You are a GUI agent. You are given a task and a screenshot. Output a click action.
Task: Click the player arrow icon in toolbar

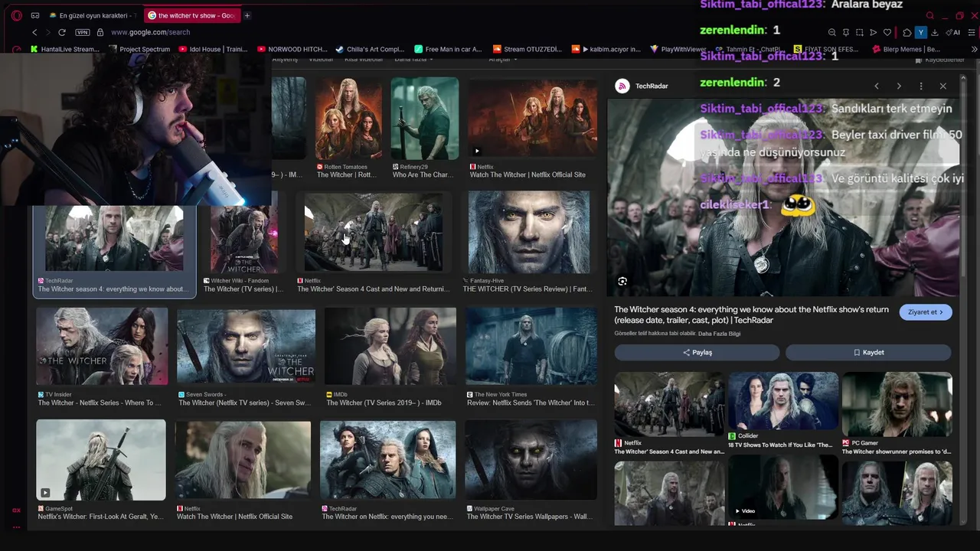click(x=874, y=32)
